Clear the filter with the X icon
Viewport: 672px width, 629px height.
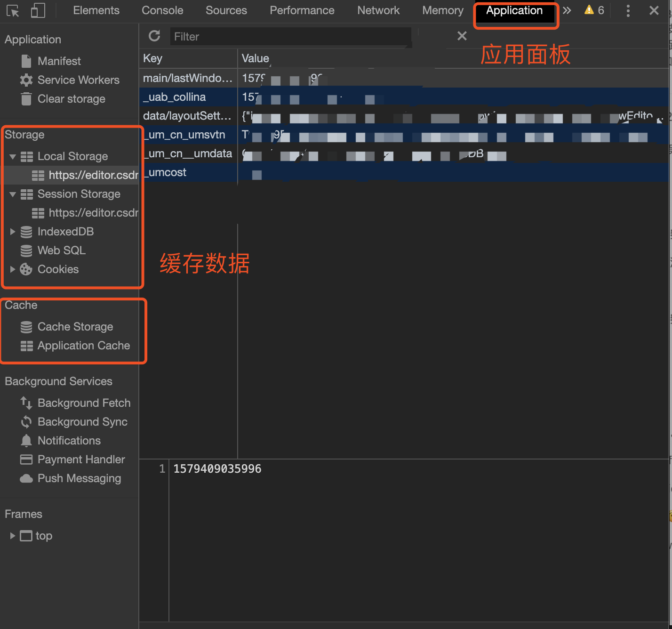[x=462, y=36]
